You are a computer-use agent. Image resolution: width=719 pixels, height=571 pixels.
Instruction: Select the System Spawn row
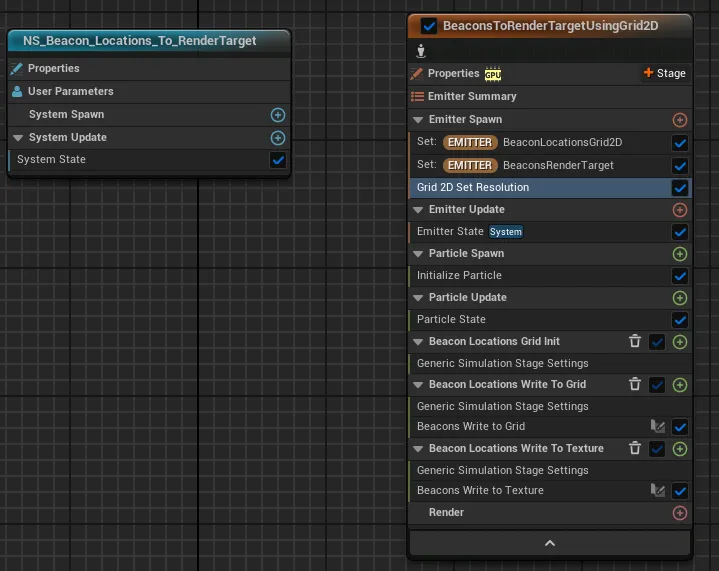pos(149,115)
